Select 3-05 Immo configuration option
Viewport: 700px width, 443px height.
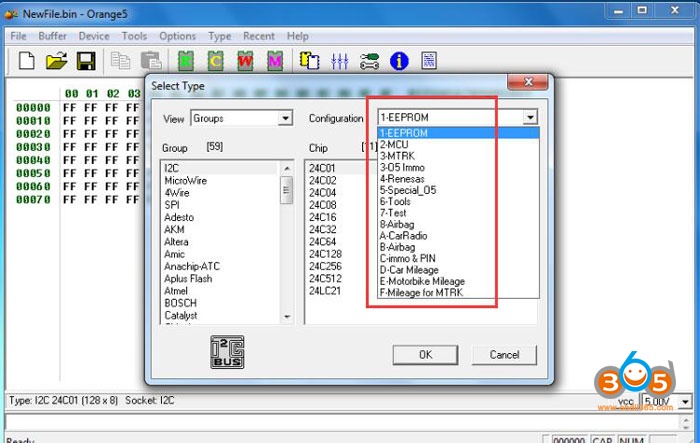[x=458, y=167]
